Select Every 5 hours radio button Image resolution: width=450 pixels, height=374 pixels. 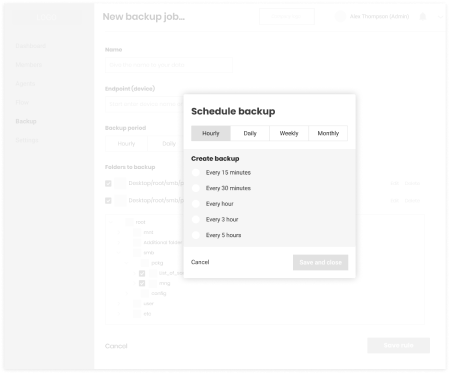click(196, 235)
